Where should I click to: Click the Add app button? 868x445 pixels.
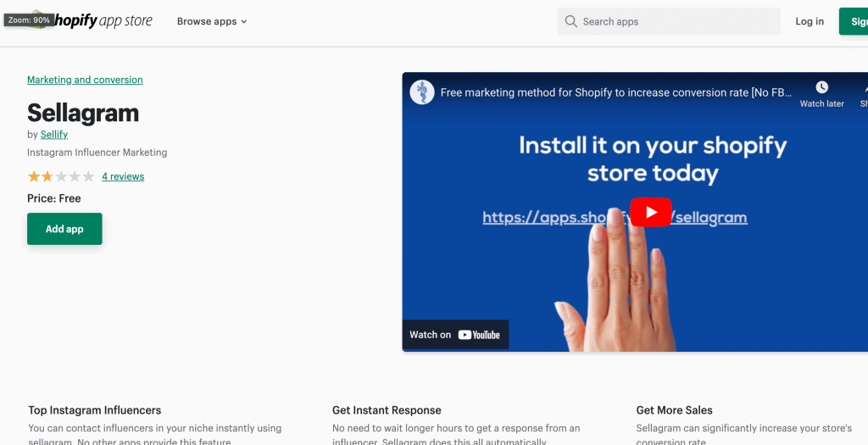click(x=64, y=229)
